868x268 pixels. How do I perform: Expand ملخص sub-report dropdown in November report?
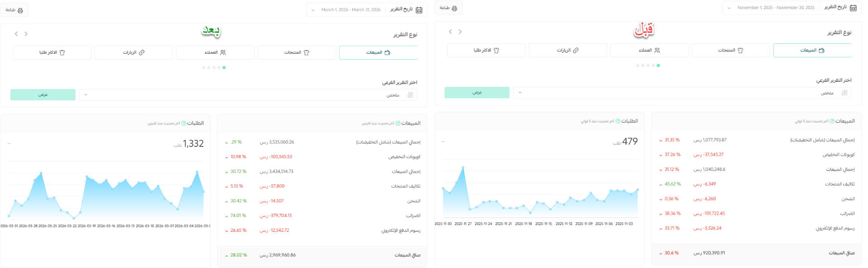point(682,93)
